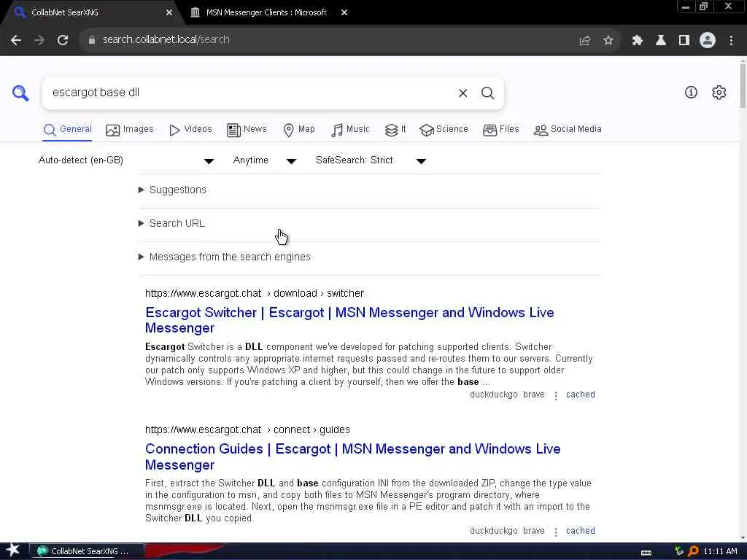
Task: Open the about info icon
Action: (691, 92)
